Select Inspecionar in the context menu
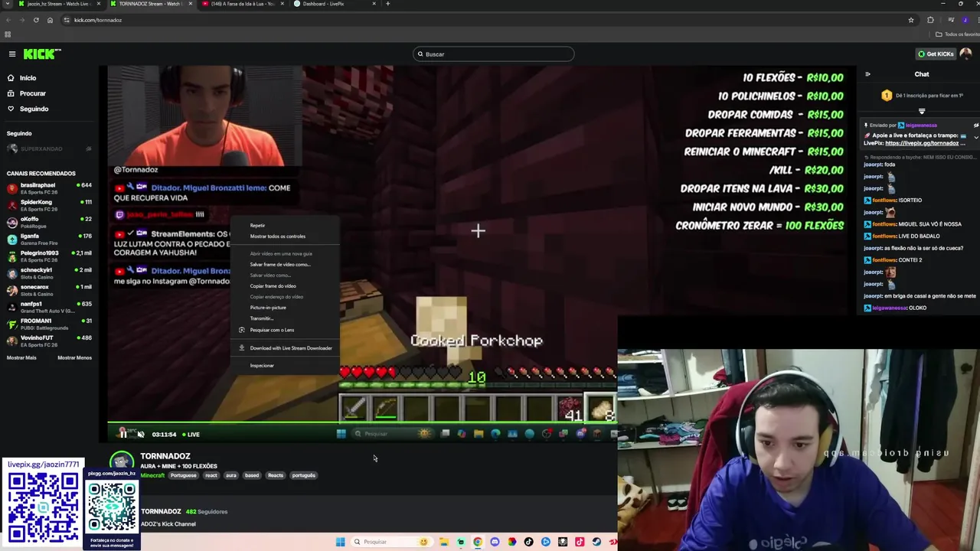The height and width of the screenshot is (551, 980). coord(284,366)
